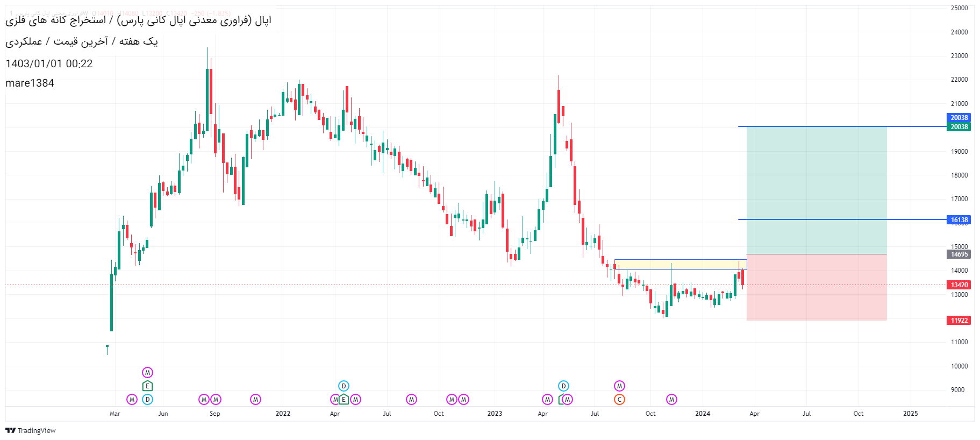Select the yellow resistance rectangle drawing
Viewport: 980px width, 440px height.
pyautogui.click(x=681, y=265)
